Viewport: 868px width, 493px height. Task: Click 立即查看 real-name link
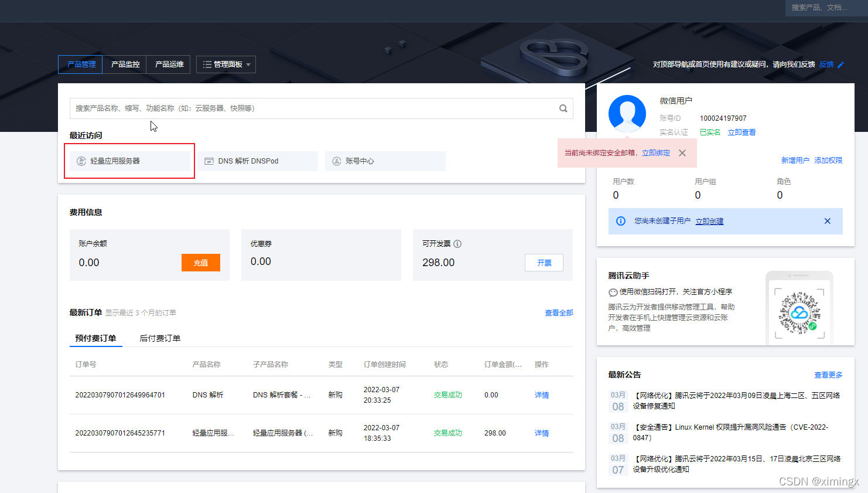point(741,132)
